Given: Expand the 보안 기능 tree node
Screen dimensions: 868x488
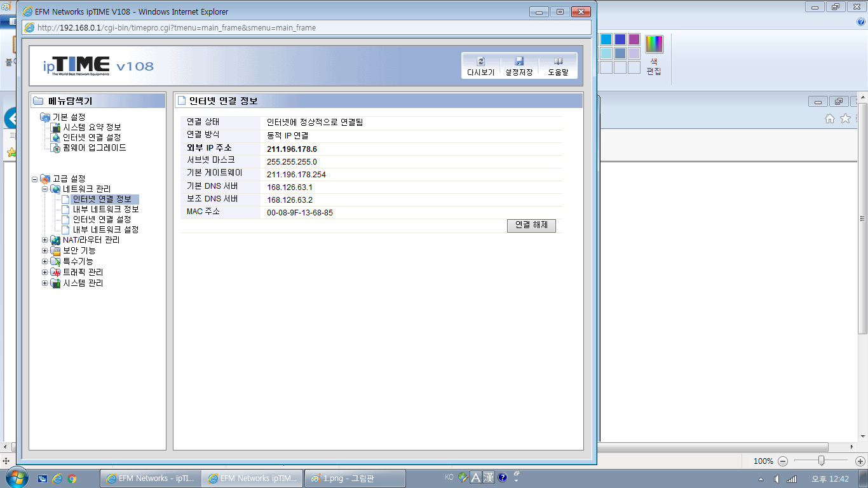Looking at the screenshot, I should 44,251.
